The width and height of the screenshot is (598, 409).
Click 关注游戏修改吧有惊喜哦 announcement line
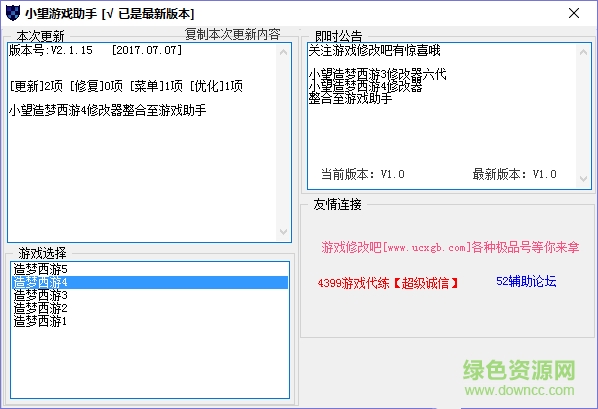375,50
